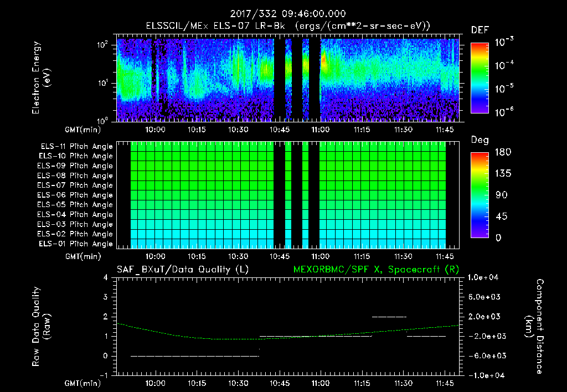
Task: Select the green MEXORBMC/SPF X, Spacecraft (R) title
Action: (376, 270)
